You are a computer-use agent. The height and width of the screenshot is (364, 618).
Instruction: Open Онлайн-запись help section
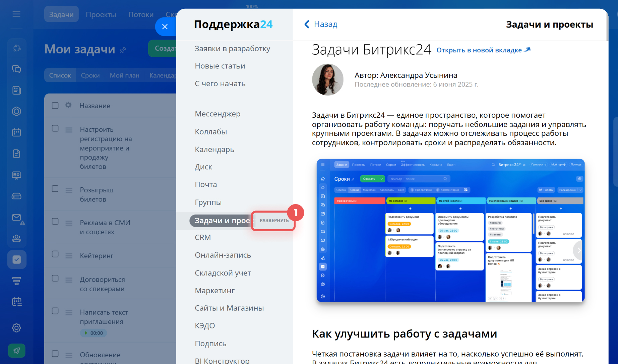[x=223, y=255]
